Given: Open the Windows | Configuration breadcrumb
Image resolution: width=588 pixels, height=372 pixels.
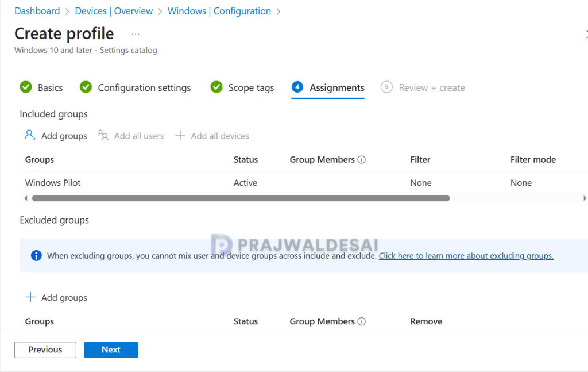Looking at the screenshot, I should (x=219, y=11).
